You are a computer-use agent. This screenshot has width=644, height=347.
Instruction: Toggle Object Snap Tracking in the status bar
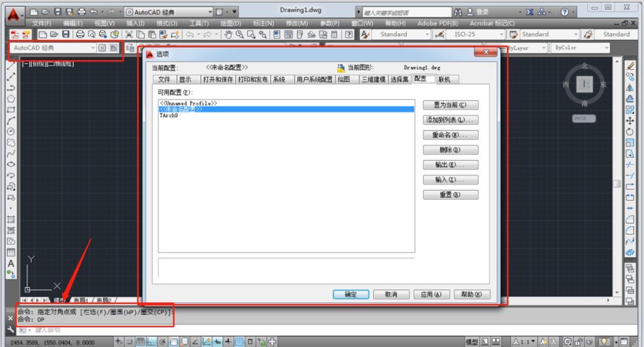point(196,342)
